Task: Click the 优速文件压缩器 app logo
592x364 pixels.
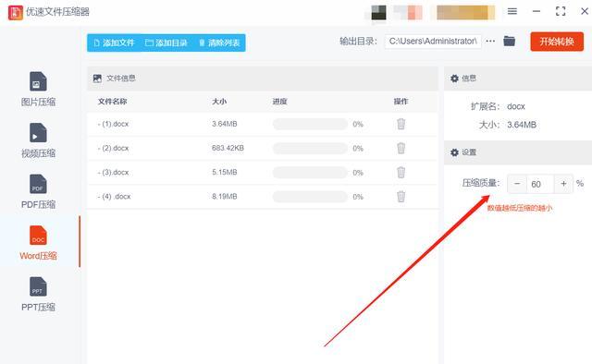Action: click(16, 12)
